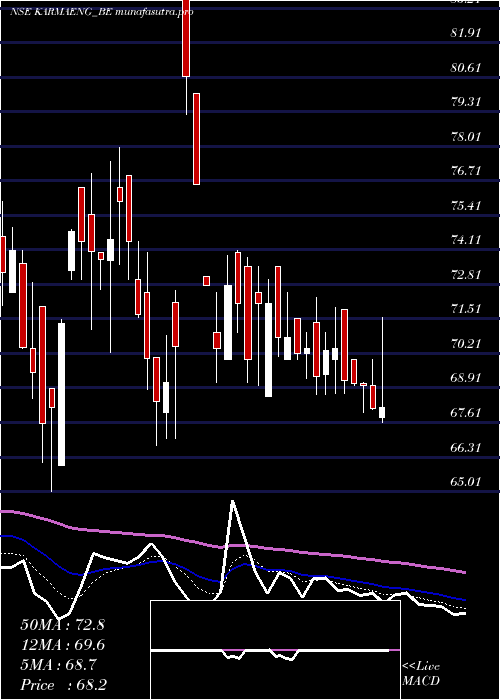Screen dimensions: 500x700
Task: Click the 72.81 price axis label
Action: coord(466,275)
